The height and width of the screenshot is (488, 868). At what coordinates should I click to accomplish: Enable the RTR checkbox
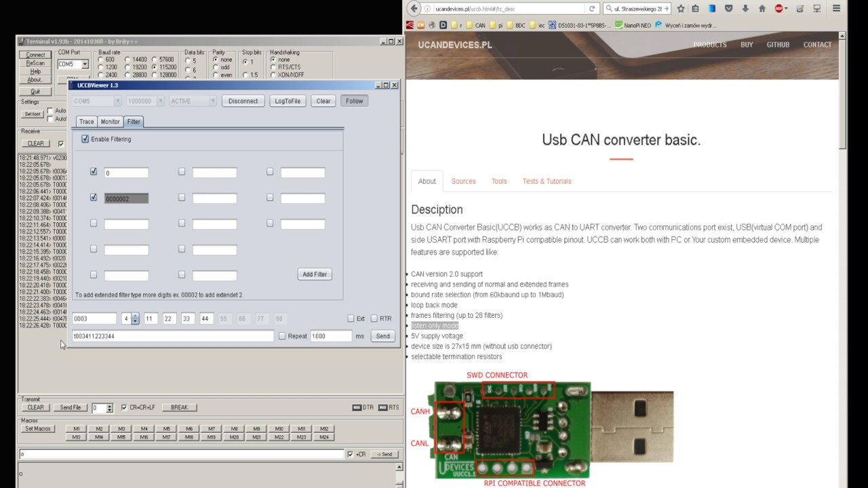click(374, 319)
